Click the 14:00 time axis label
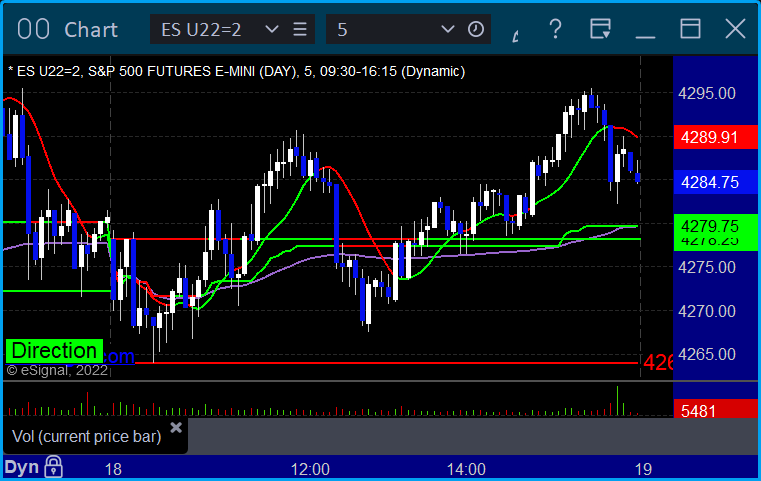The width and height of the screenshot is (761, 481). tap(466, 469)
